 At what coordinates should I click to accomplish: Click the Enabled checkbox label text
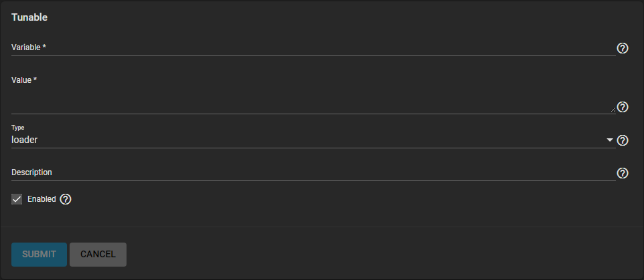pos(42,199)
